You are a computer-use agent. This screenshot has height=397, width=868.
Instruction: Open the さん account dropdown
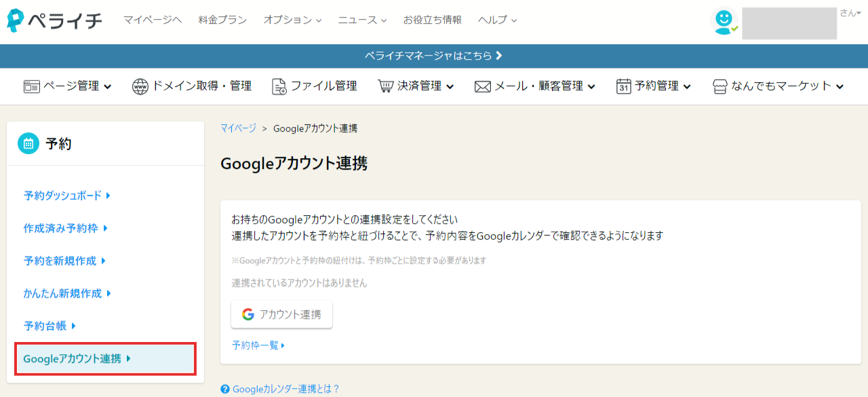click(x=850, y=12)
